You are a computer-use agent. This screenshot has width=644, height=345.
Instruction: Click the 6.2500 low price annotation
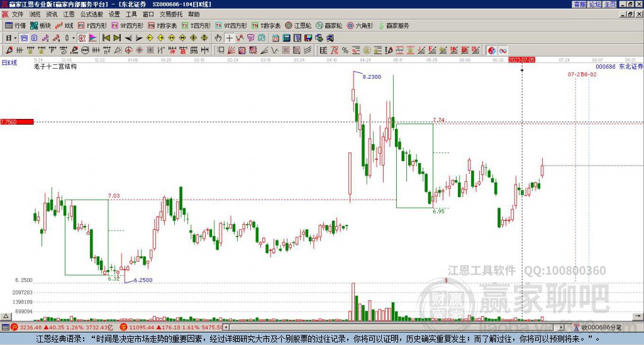[143, 280]
